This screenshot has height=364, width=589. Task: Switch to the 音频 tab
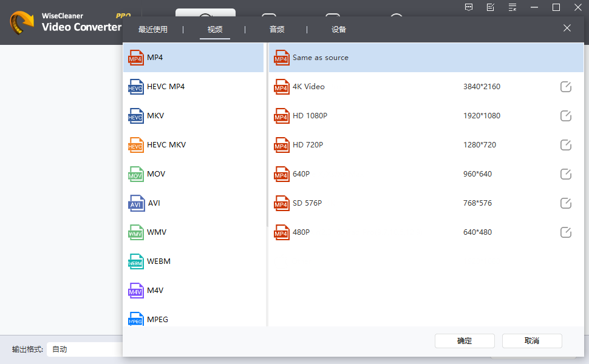tap(277, 29)
